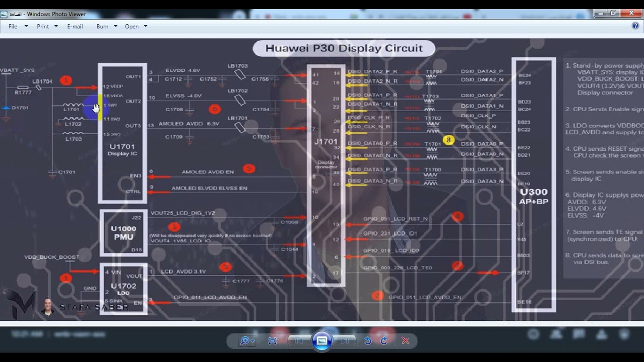Rotate the image counterclockwise
The image size is (644, 362).
(368, 341)
